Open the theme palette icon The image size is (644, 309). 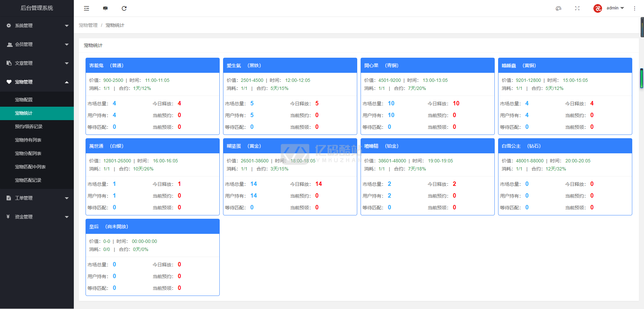pos(558,8)
